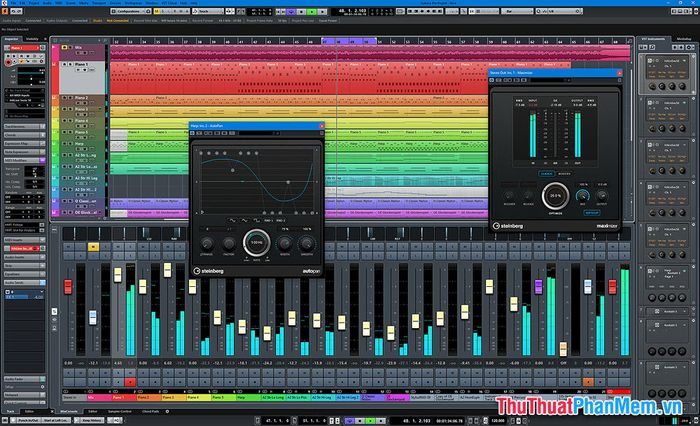700x426 pixels.
Task: Switch to the MediaBay tab
Action: click(683, 39)
